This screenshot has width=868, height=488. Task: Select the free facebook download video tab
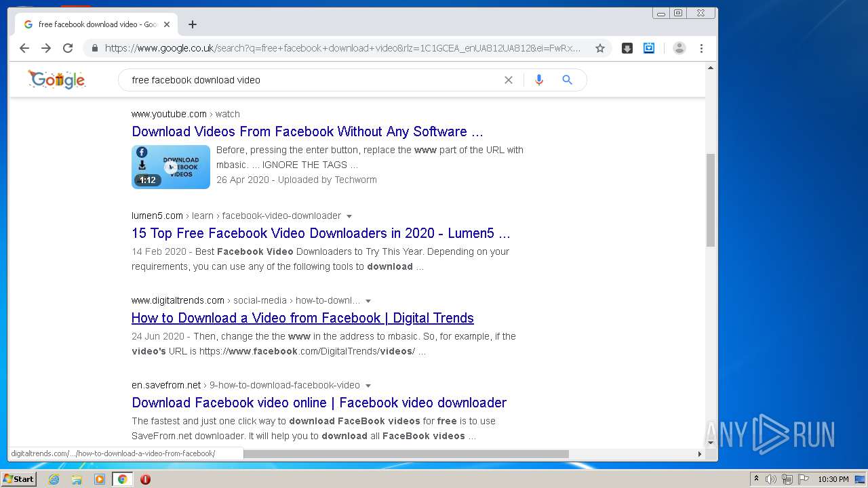pyautogui.click(x=95, y=24)
